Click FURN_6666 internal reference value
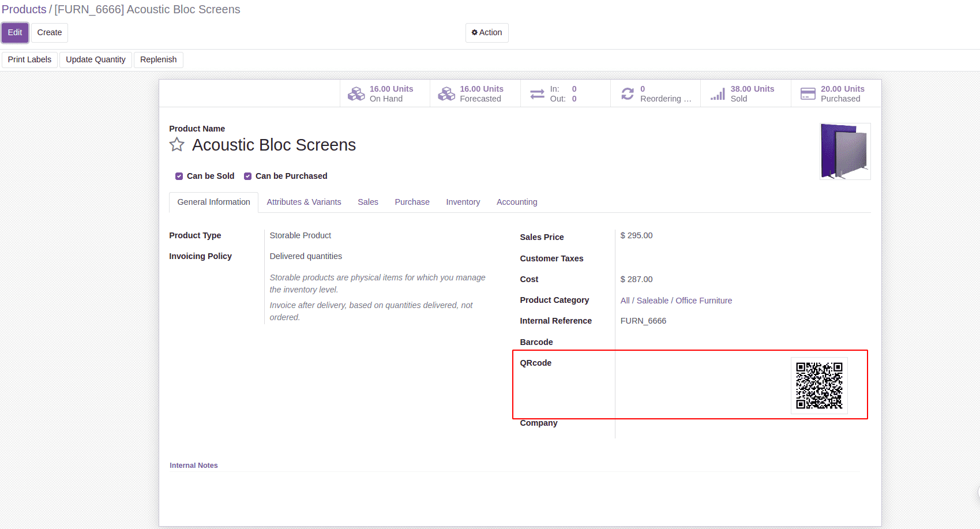This screenshot has width=980, height=529. (x=643, y=321)
